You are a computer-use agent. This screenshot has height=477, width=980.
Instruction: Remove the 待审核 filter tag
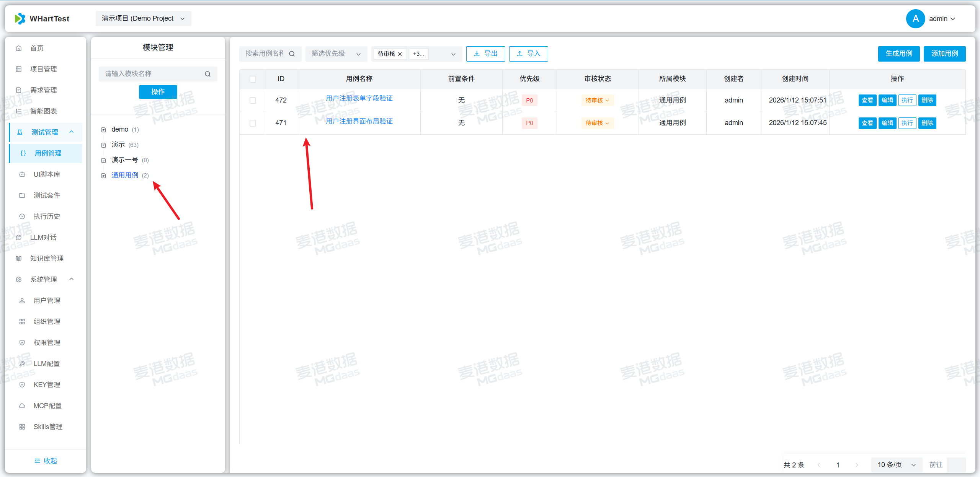pos(400,54)
